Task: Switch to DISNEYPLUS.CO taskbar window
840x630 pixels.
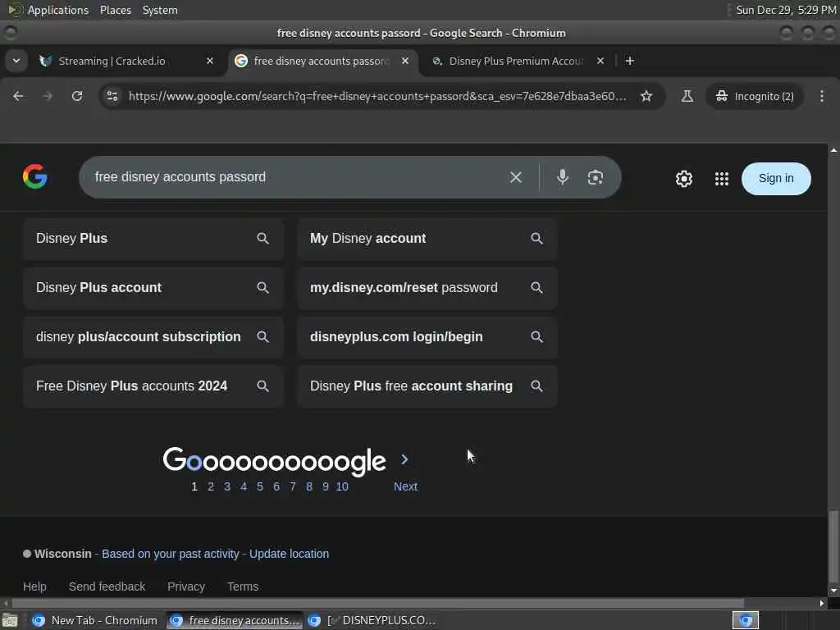Action: pyautogui.click(x=375, y=621)
